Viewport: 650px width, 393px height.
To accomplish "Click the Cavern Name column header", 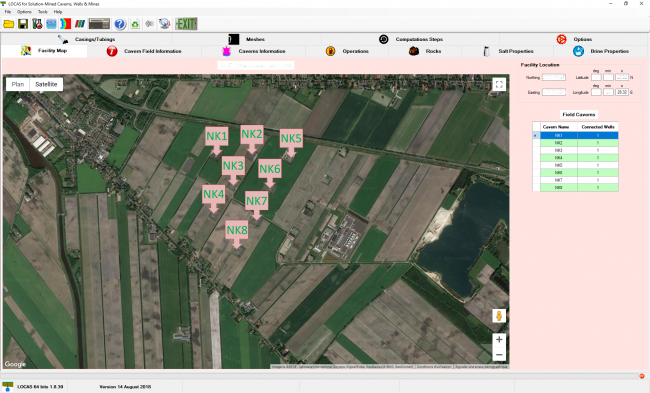I will 558,127.
